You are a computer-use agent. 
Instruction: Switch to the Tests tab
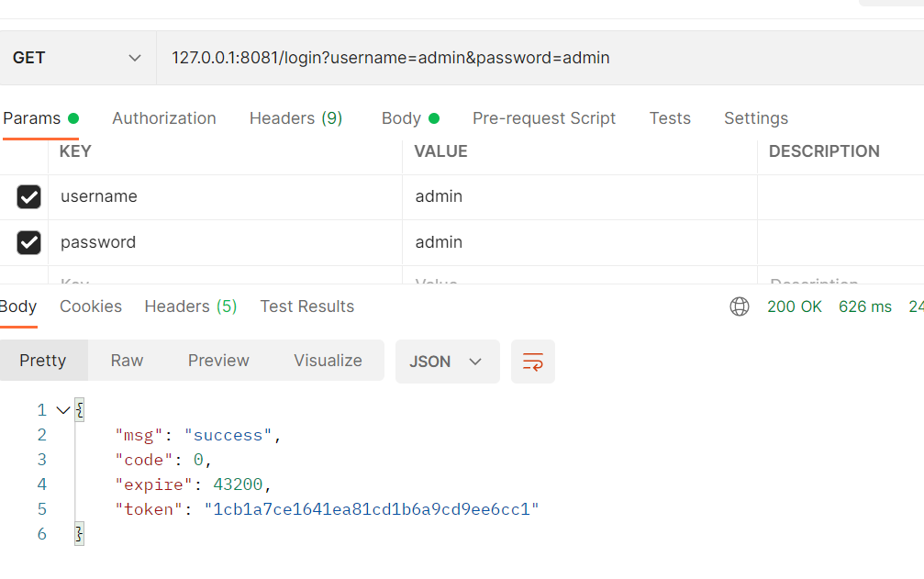[x=670, y=118]
